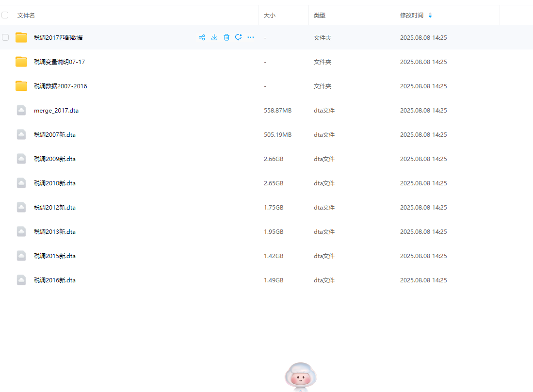Open more options for 税调2017匹配数据

coord(251,37)
